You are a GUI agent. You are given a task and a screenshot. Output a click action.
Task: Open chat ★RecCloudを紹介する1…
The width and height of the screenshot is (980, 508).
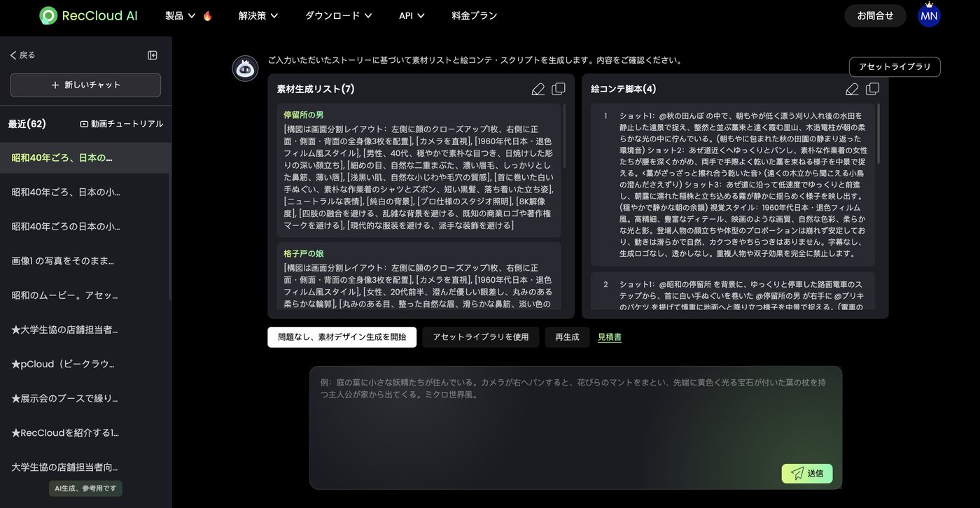tap(85, 432)
